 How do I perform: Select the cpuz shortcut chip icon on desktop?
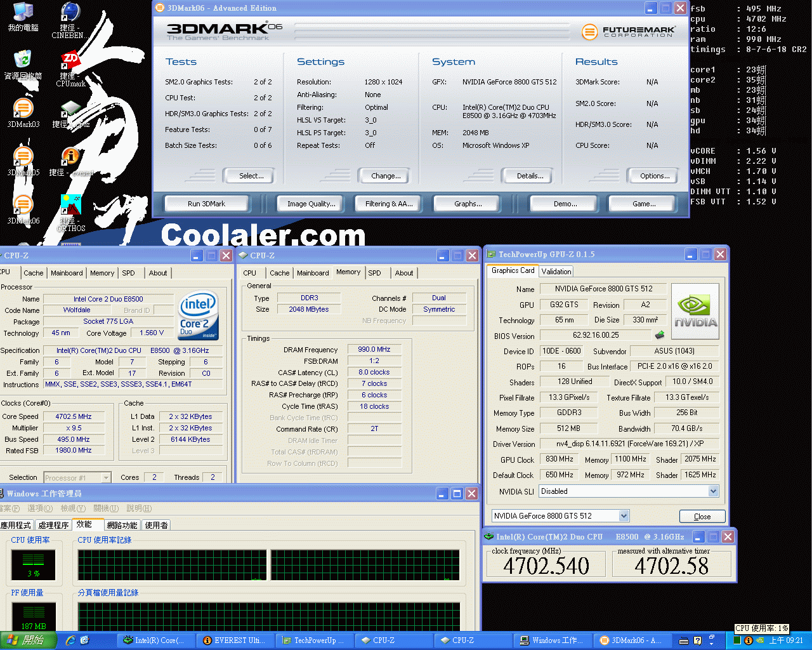[x=70, y=113]
